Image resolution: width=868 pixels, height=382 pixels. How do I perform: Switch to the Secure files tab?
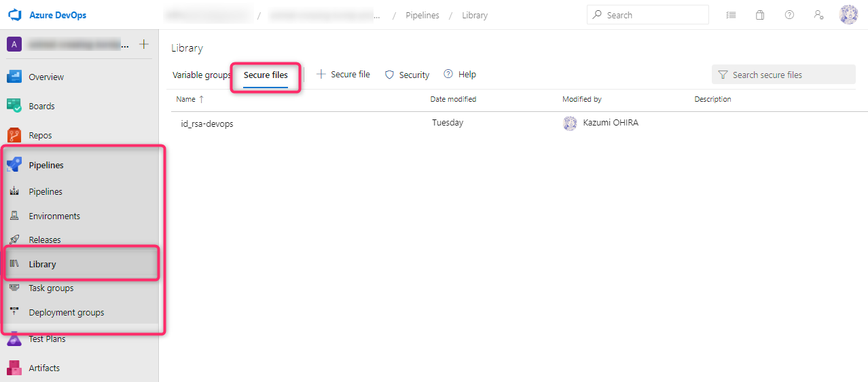pos(266,75)
